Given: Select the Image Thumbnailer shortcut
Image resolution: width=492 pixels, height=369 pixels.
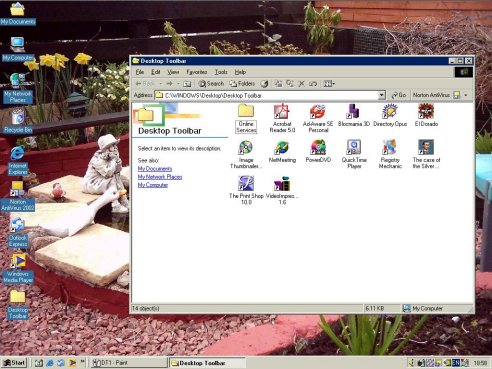Looking at the screenshot, I should (246, 155).
